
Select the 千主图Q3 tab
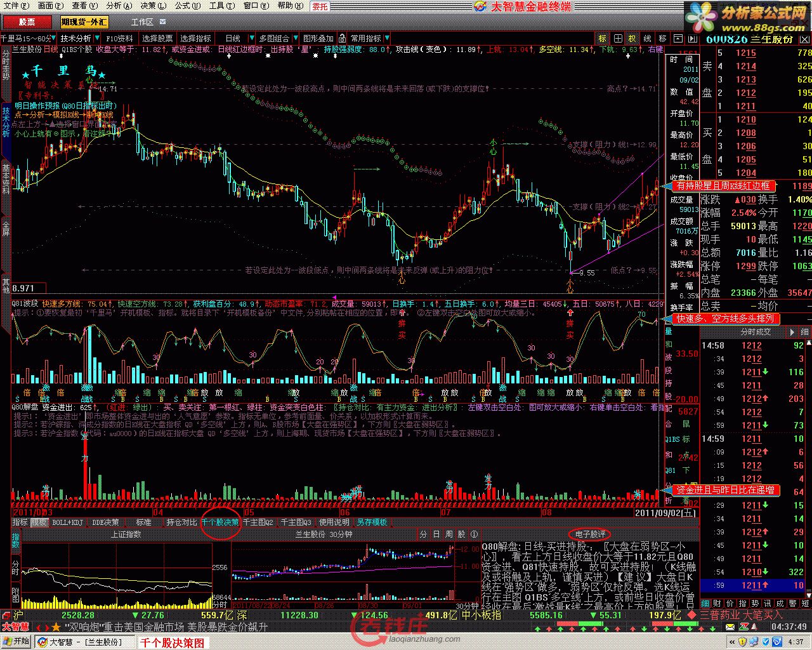(296, 522)
